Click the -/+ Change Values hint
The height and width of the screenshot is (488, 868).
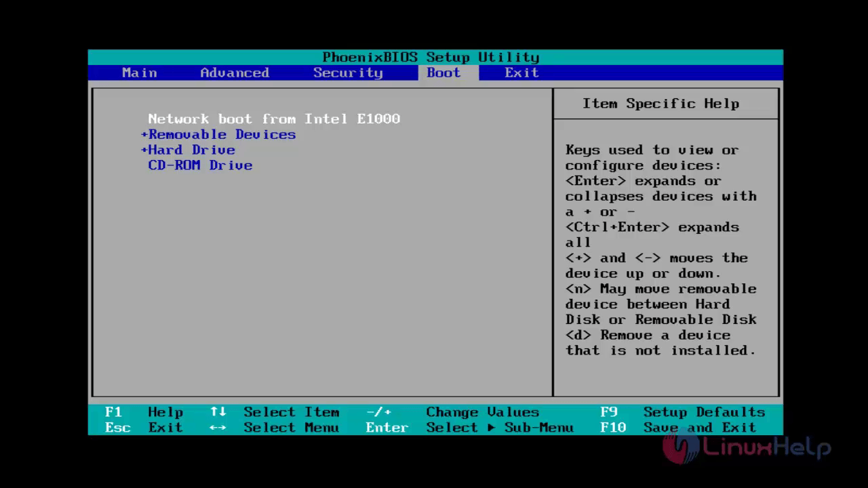pyautogui.click(x=452, y=412)
